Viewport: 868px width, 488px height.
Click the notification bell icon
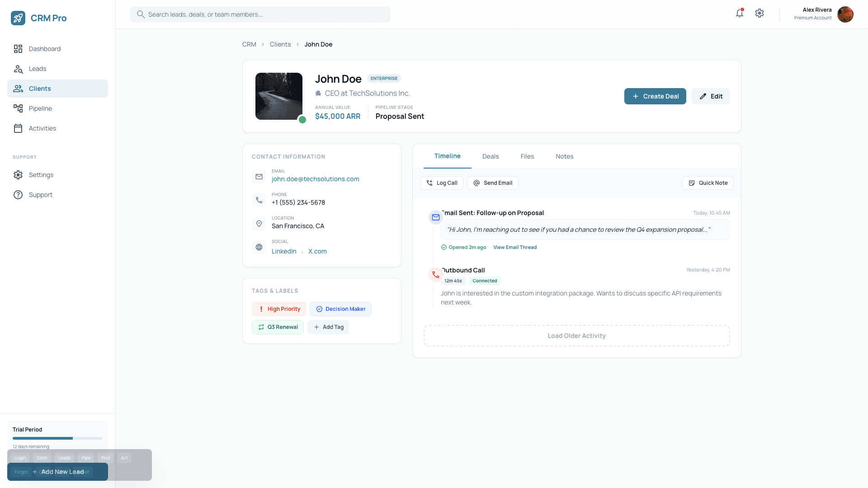[739, 14]
